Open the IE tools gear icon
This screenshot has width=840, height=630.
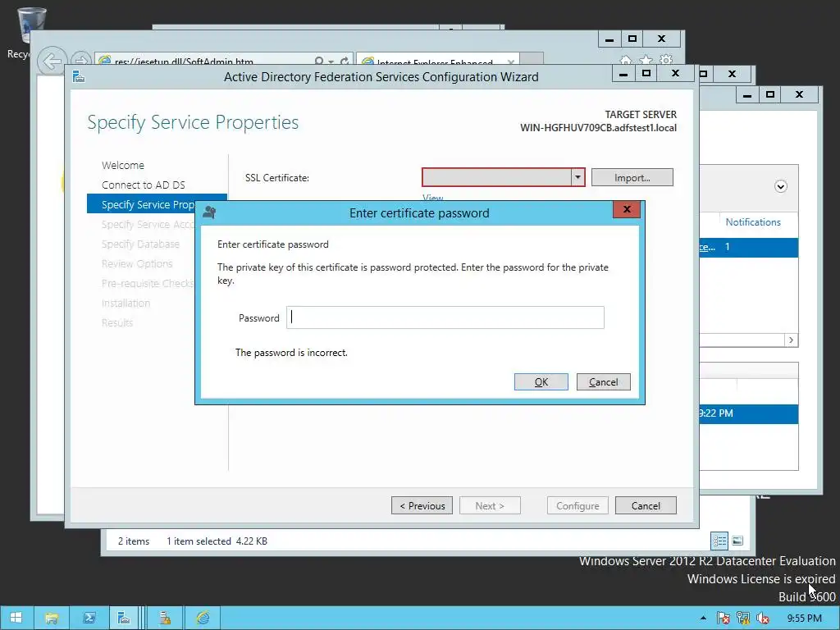tap(666, 59)
